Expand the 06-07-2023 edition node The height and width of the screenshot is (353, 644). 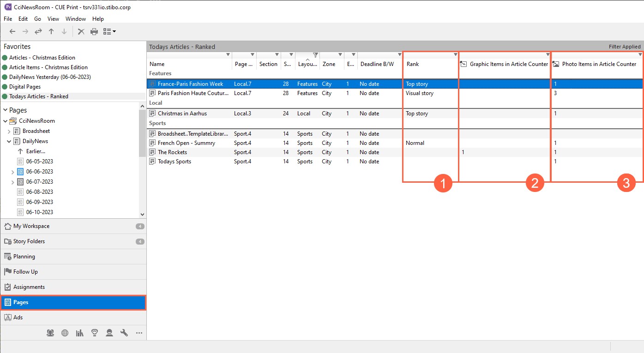pos(13,182)
